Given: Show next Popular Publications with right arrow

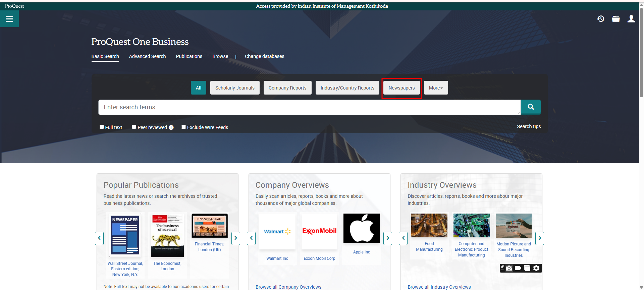Looking at the screenshot, I should pos(236,238).
